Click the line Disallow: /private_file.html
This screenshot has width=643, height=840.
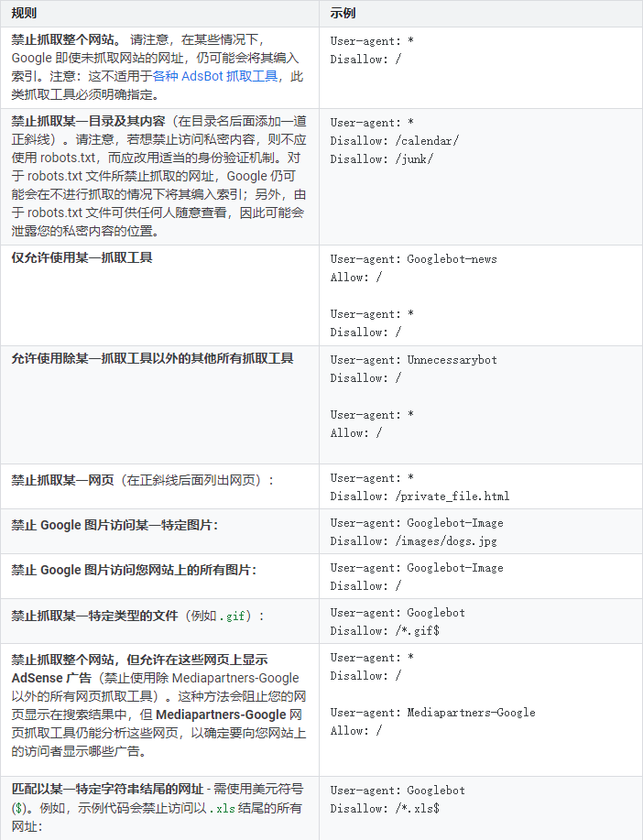tap(420, 496)
